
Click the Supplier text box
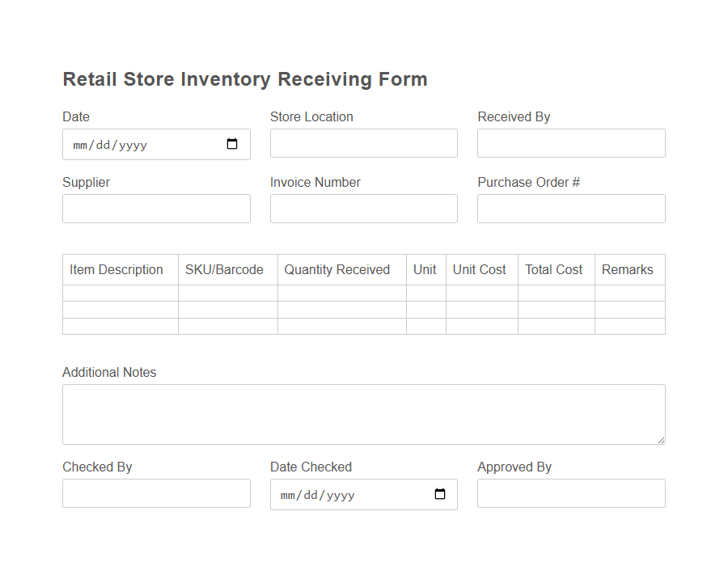(156, 209)
